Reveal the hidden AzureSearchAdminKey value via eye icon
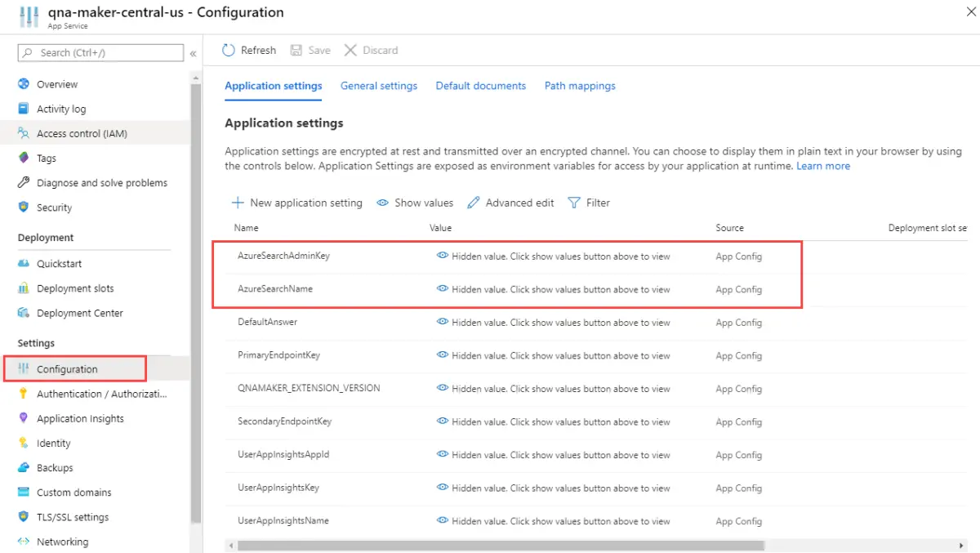This screenshot has height=553, width=980. [443, 256]
